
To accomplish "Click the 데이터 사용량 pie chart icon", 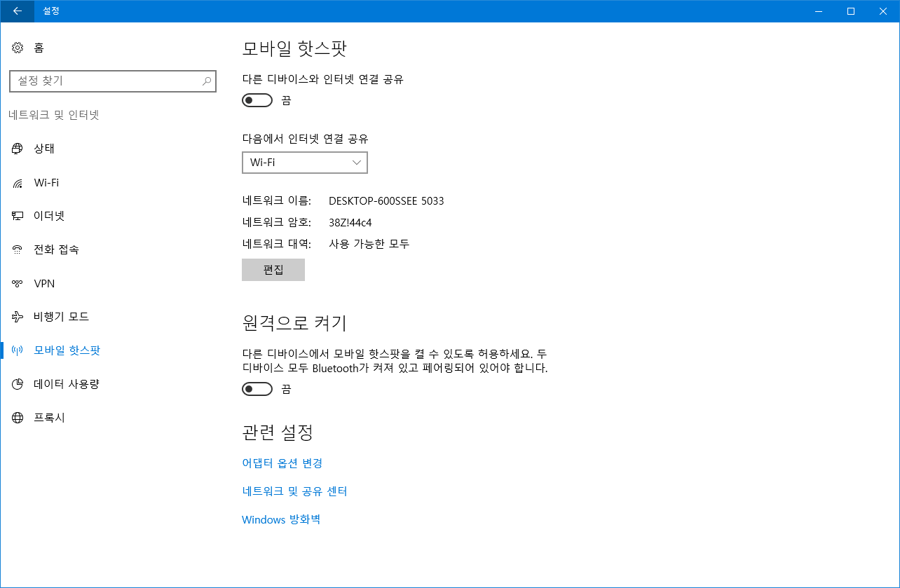I will (18, 384).
